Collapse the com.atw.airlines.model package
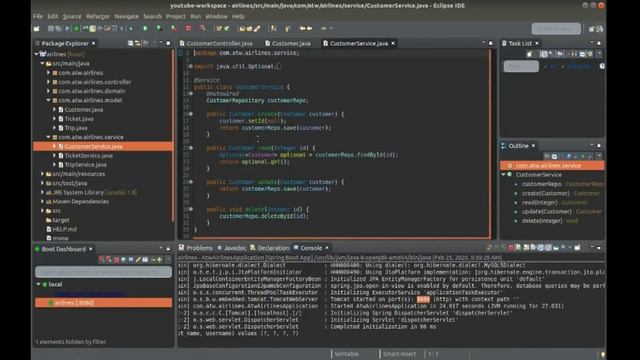This screenshot has width=640, height=360. coord(48,100)
